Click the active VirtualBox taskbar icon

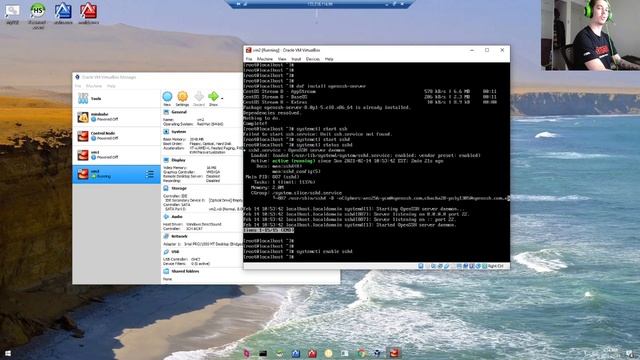394,353
